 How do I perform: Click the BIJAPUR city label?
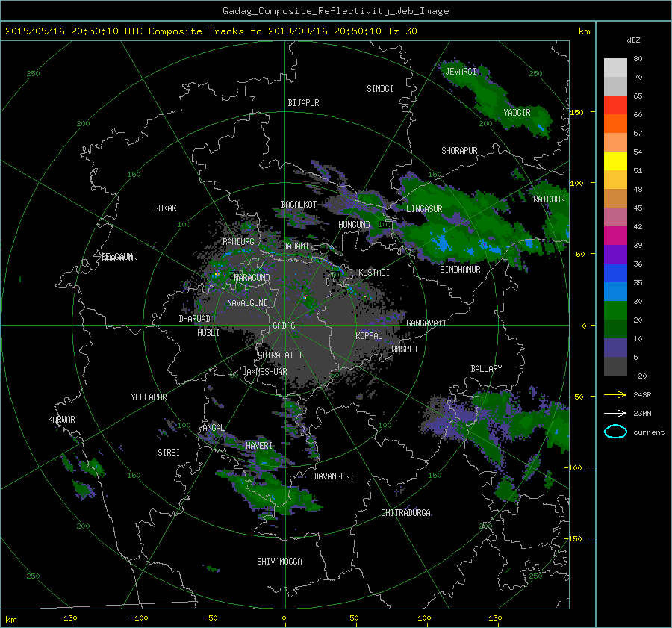coord(303,103)
